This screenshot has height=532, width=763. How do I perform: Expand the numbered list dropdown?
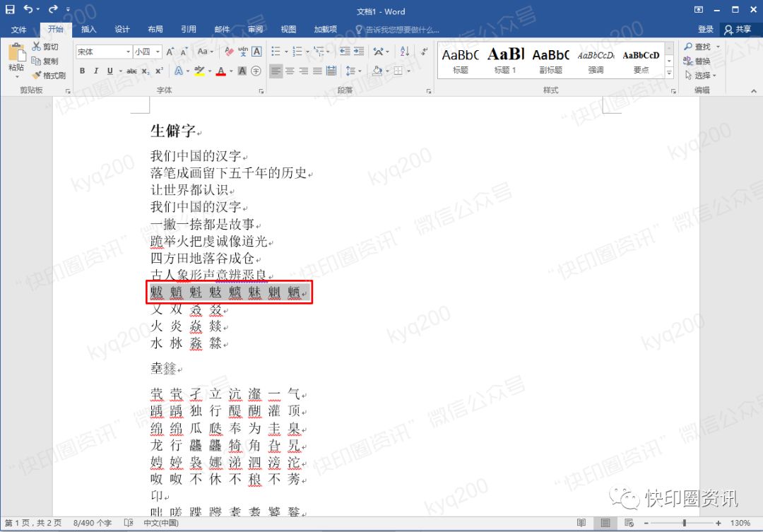coord(307,52)
